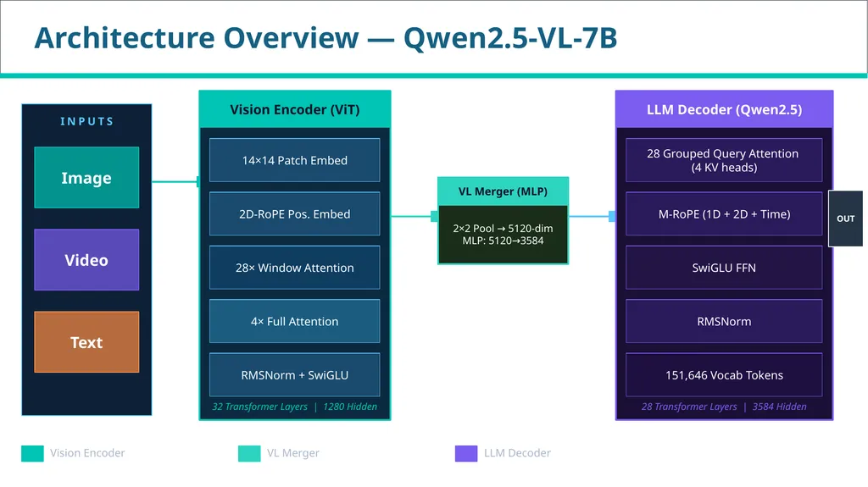Screen dimensions: 868x487
Task: Click '3584 Hidden' footer text
Action: click(x=780, y=407)
